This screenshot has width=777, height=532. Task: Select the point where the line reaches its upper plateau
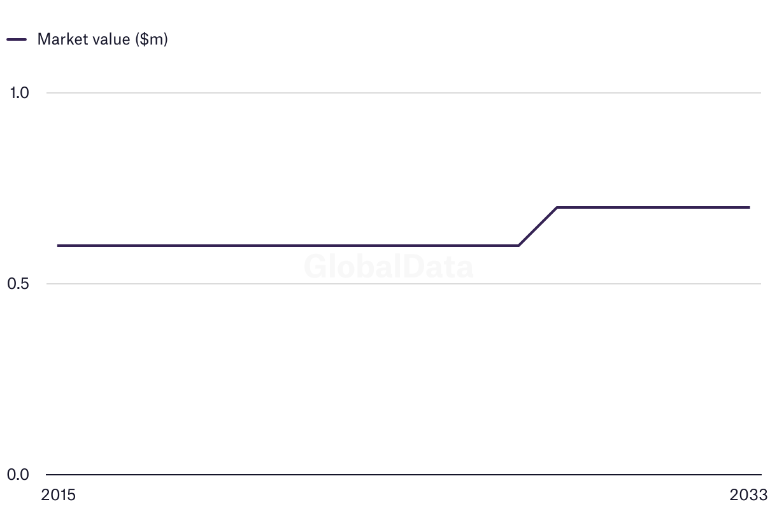point(557,207)
